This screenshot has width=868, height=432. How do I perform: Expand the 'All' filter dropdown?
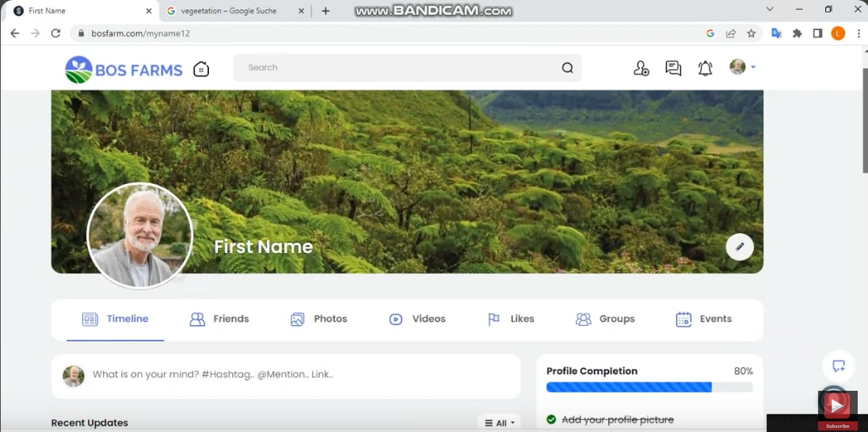(499, 422)
